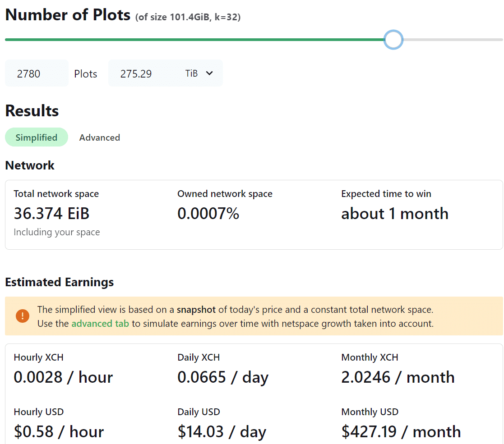This screenshot has width=504, height=444.
Task: Click the 36.374 EiB network space value
Action: pyautogui.click(x=51, y=214)
